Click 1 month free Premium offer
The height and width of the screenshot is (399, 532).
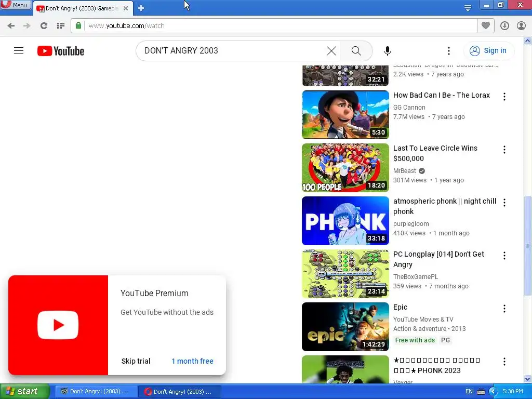[192, 362]
